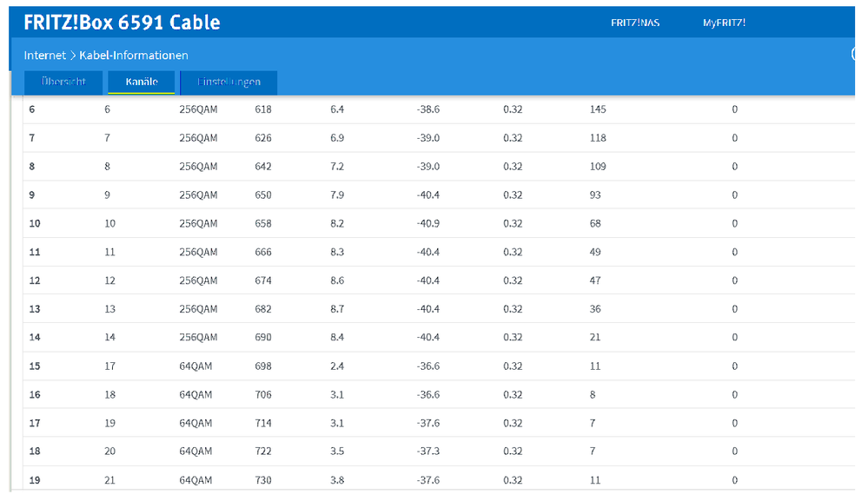Select frequency value 642
The image size is (868, 501).
263,167
